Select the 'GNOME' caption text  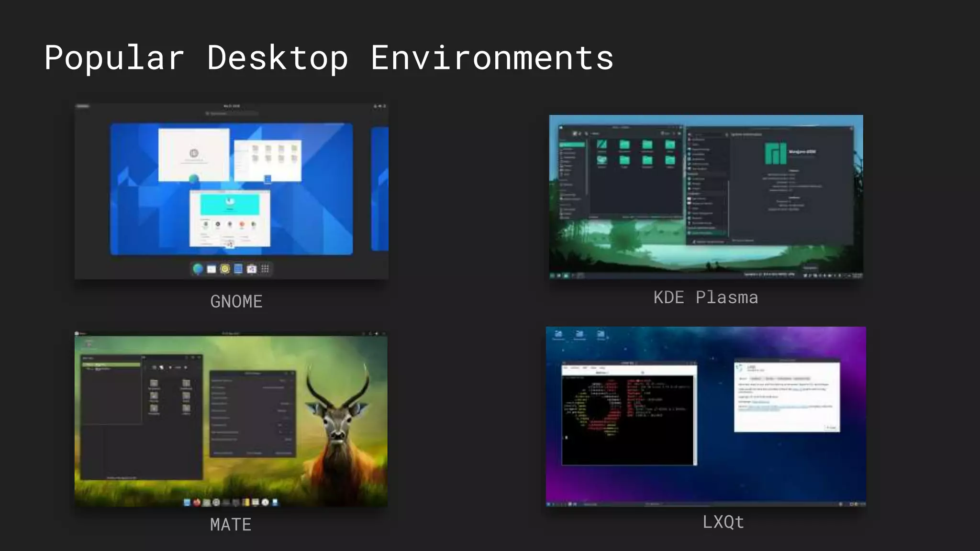click(x=236, y=302)
